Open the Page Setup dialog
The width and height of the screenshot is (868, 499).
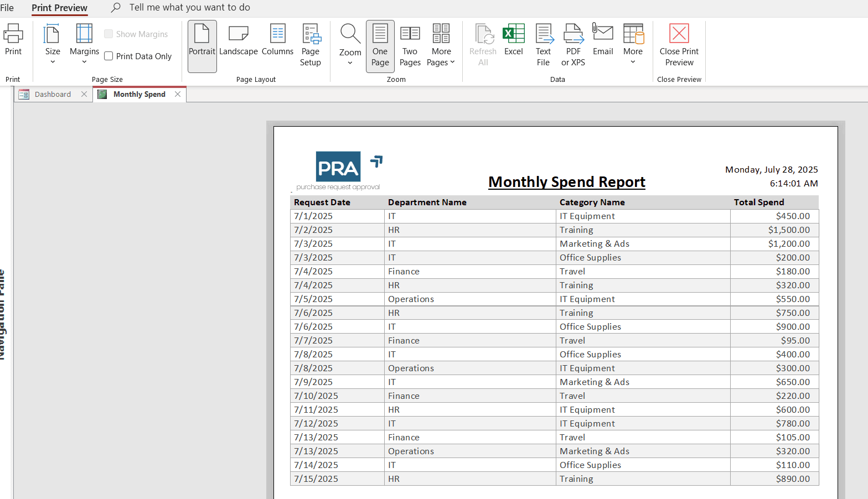tap(311, 45)
